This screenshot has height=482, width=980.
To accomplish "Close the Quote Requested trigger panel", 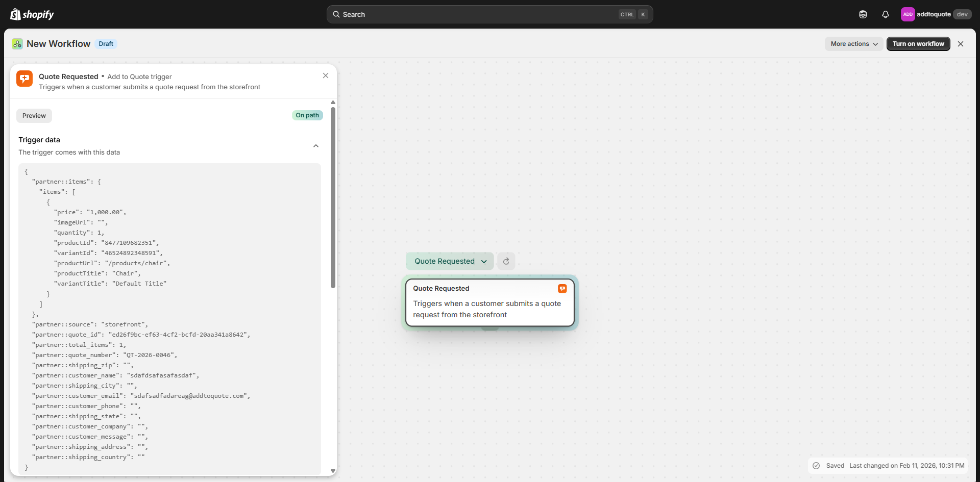I will pyautogui.click(x=325, y=75).
